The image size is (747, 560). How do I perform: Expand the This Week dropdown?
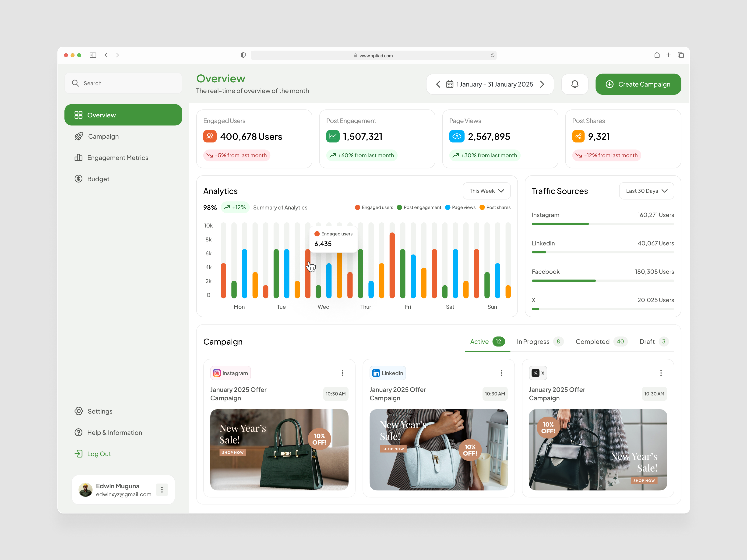point(486,191)
